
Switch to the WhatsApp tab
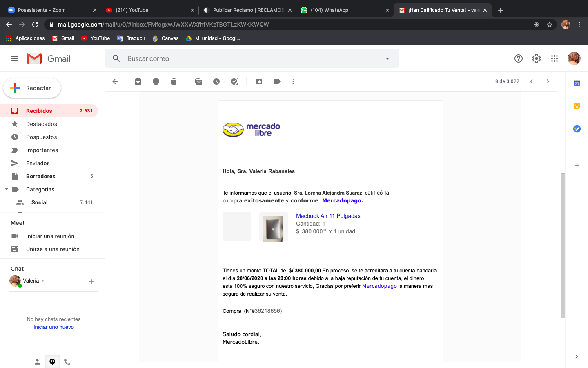(345, 10)
